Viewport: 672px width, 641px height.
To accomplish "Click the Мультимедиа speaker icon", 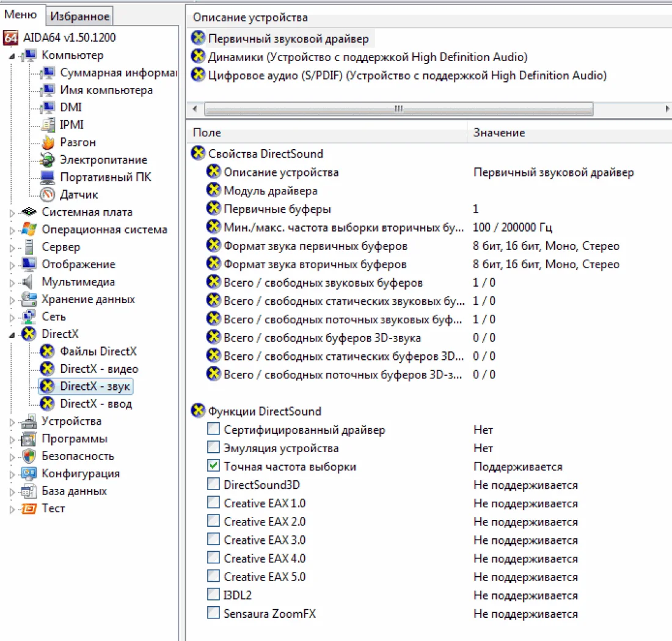I will [28, 282].
